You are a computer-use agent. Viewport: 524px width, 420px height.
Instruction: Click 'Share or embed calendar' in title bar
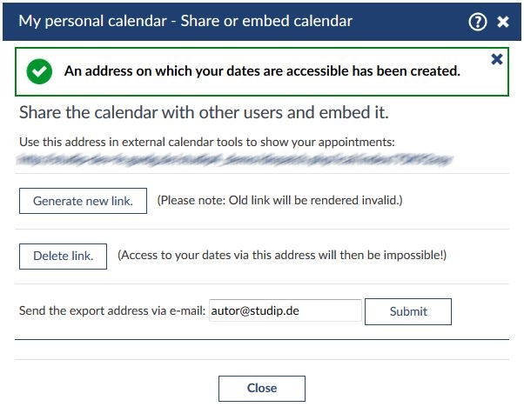(x=266, y=21)
